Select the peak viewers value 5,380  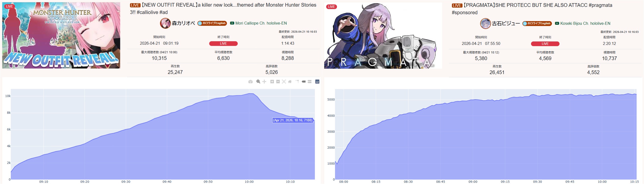pyautogui.click(x=481, y=58)
